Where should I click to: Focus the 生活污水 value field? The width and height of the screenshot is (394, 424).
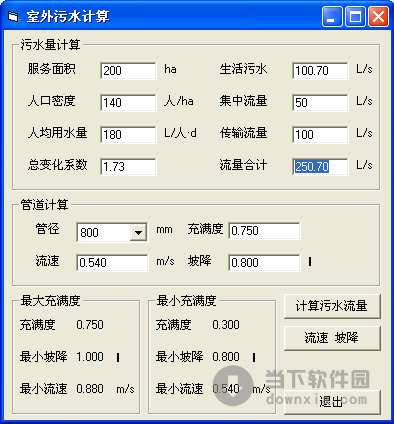point(320,71)
